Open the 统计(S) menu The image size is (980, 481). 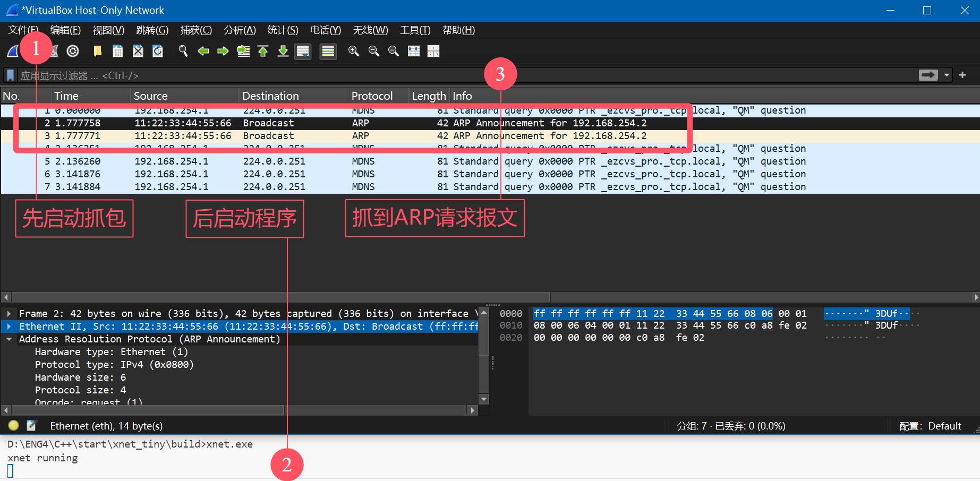pyautogui.click(x=283, y=30)
